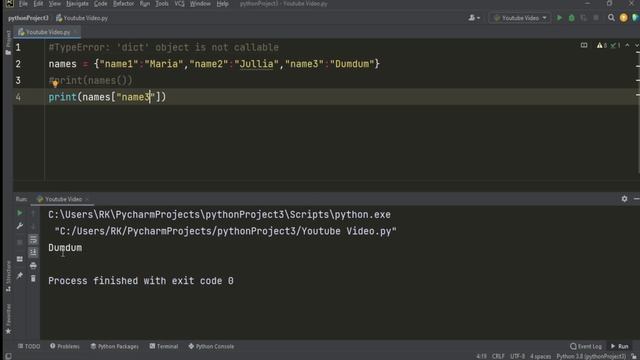Screen dimensions: 640x360
Task: Click the pythonProject3 breadcrumb
Action: pos(28,18)
